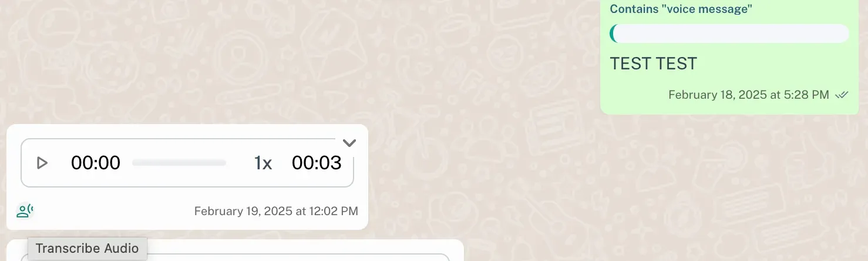This screenshot has width=868, height=261.
Task: Change the 1x playback speed
Action: coord(263,163)
